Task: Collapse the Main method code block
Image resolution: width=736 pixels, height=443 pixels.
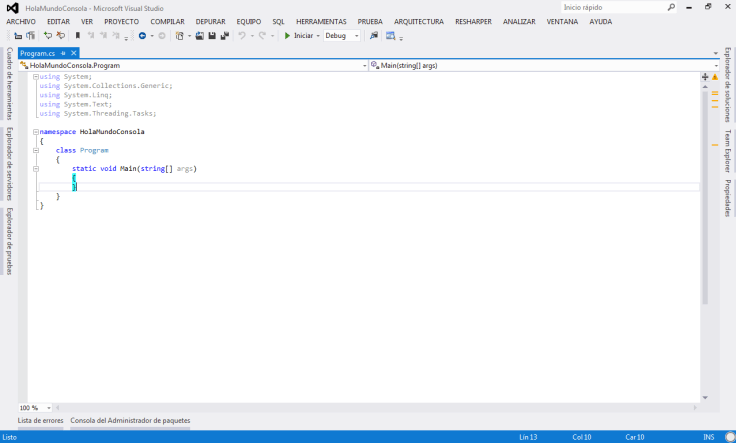Action: 35,169
